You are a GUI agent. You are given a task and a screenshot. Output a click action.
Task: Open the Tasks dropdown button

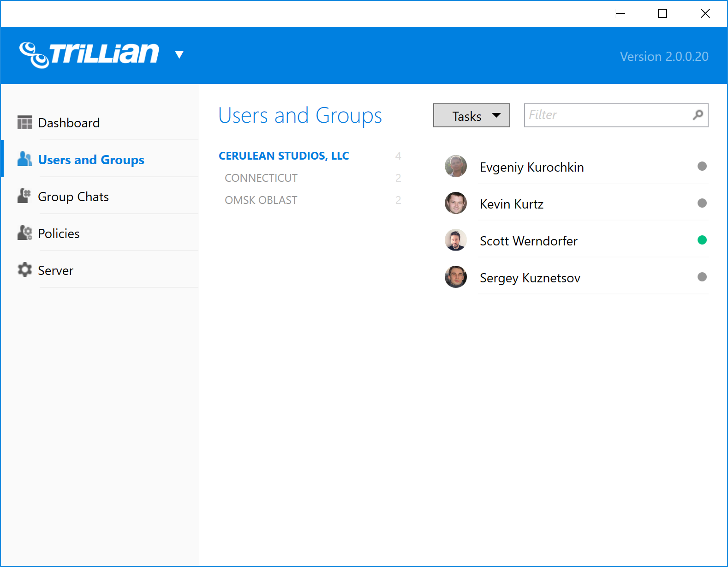pyautogui.click(x=471, y=116)
